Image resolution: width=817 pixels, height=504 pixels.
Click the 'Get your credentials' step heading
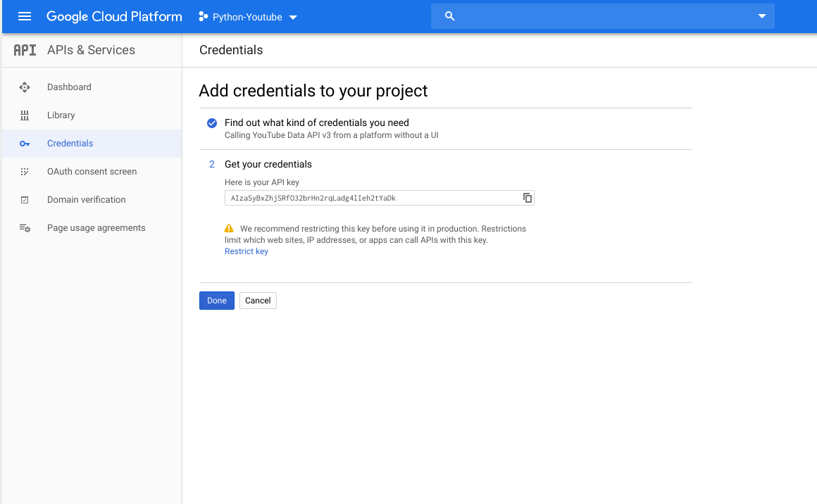click(x=268, y=164)
